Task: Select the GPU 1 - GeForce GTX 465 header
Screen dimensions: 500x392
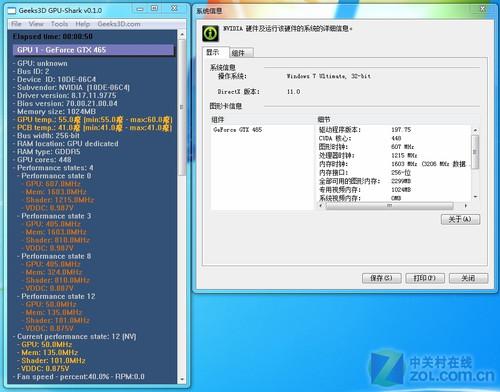Action: [x=93, y=50]
